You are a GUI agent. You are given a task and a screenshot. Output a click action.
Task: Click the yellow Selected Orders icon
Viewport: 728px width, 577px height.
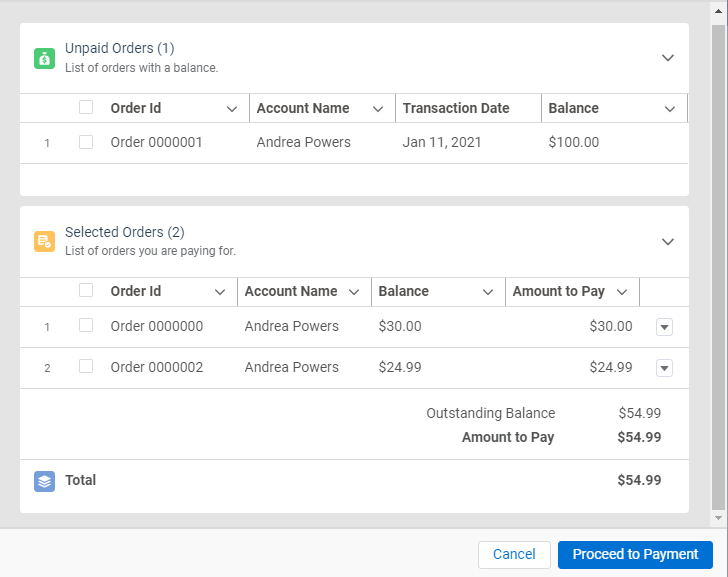click(44, 241)
